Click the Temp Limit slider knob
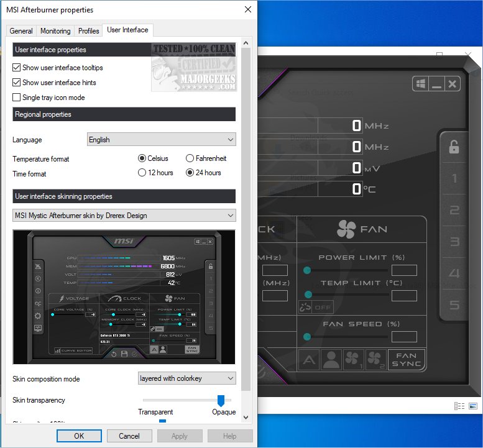This screenshot has width=483, height=448. pos(308,295)
